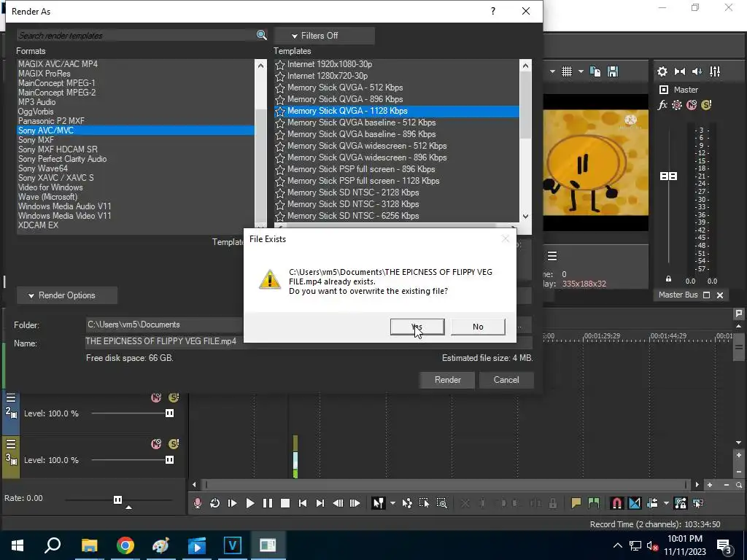
Task: Solo the Master bus
Action: tap(706, 105)
